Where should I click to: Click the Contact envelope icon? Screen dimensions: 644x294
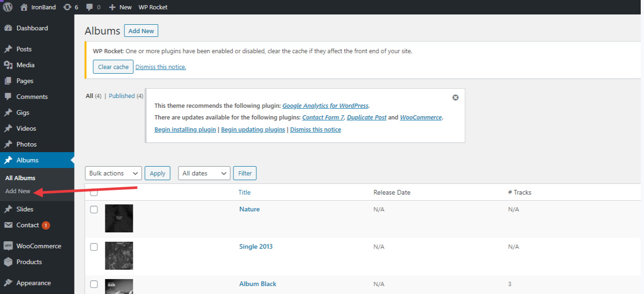tap(8, 225)
